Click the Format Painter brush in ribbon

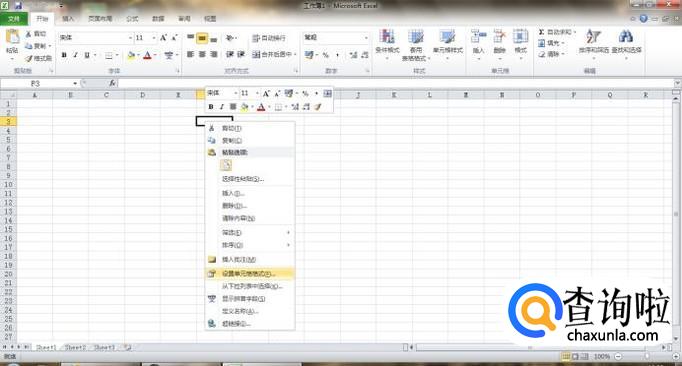click(x=29, y=58)
